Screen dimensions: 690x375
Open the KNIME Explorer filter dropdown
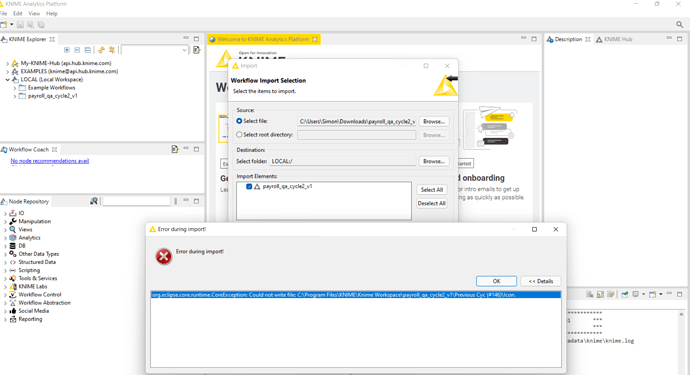point(184,50)
